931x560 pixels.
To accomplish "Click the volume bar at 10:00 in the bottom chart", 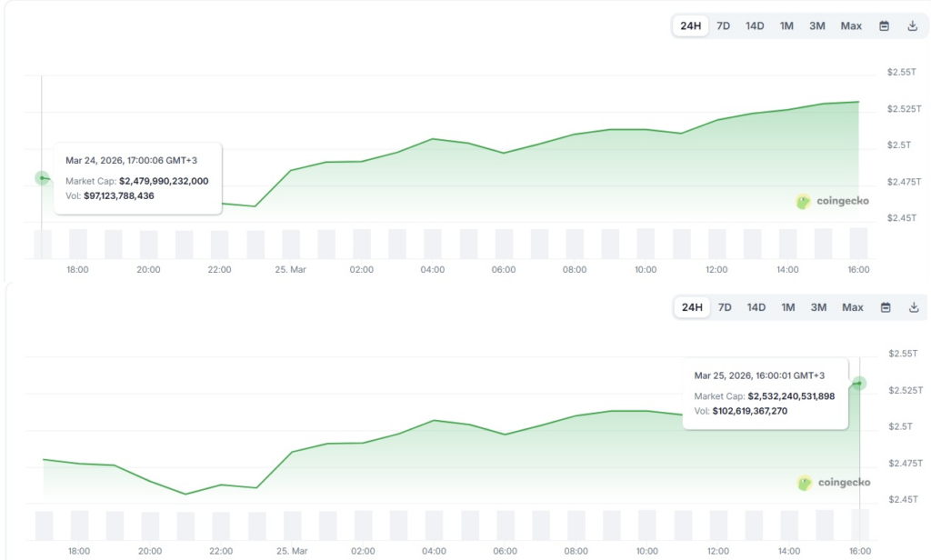I will [646, 525].
